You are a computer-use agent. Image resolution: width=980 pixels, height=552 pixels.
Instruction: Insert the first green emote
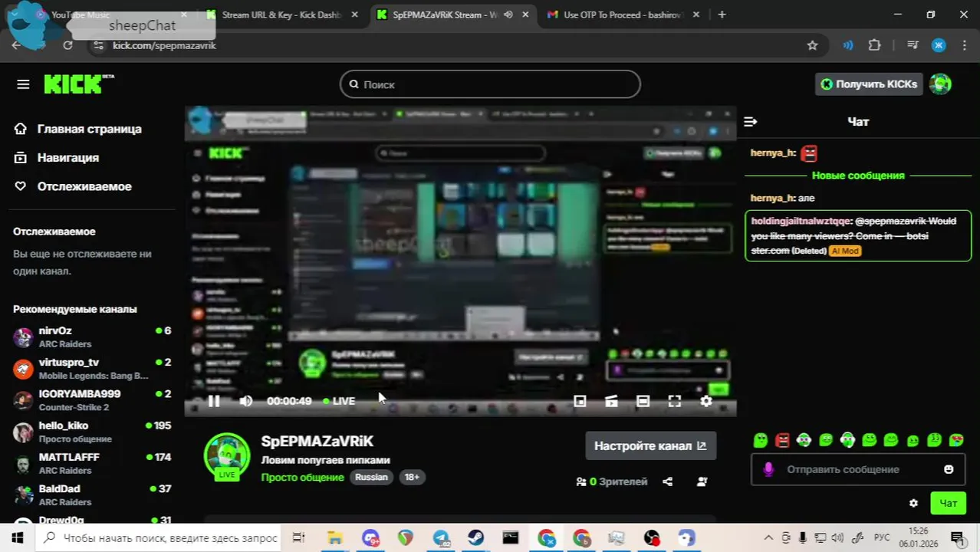(x=760, y=440)
